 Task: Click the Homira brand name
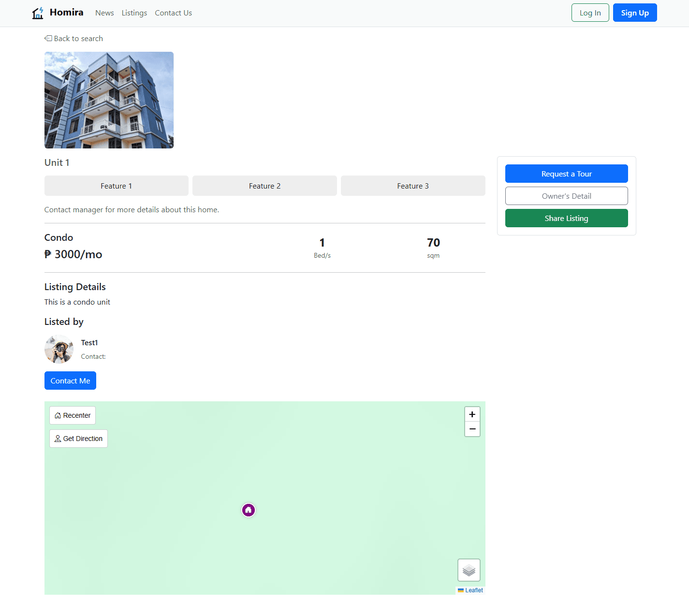coord(67,13)
